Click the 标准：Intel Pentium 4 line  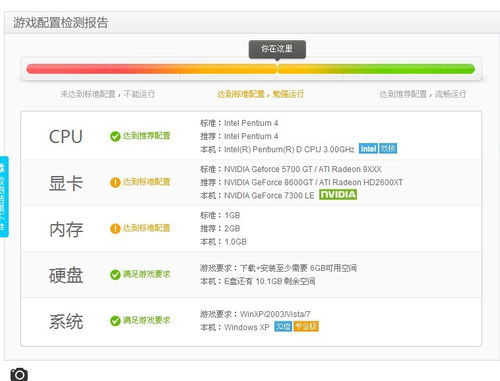coord(239,123)
